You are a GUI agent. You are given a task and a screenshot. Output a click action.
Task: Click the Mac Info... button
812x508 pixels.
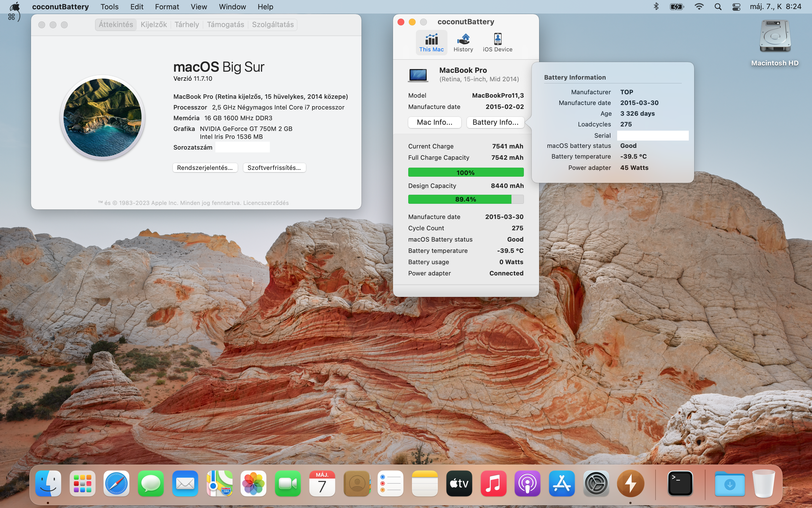pyautogui.click(x=434, y=122)
